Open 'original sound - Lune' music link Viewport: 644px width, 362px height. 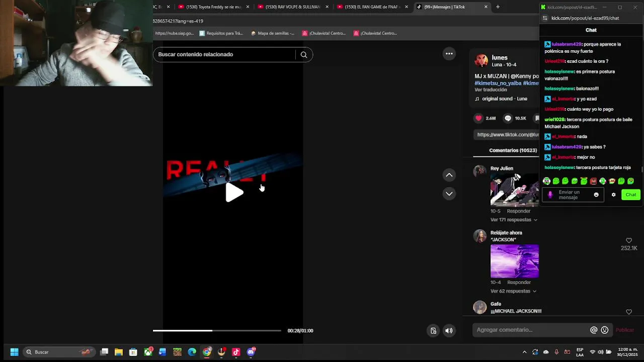pyautogui.click(x=501, y=99)
